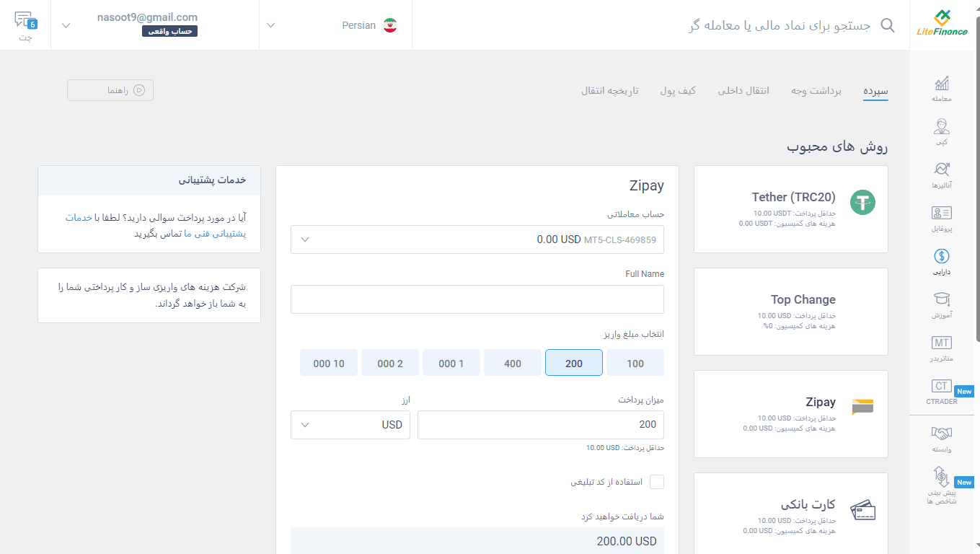Select the 10 000 deposit amount button
This screenshot has width=980, height=554.
pos(329,363)
